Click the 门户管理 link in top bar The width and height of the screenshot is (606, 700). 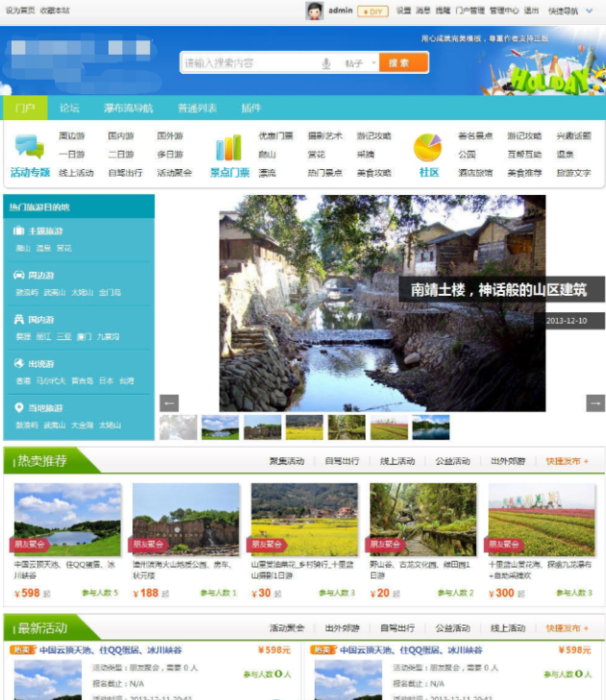click(470, 11)
